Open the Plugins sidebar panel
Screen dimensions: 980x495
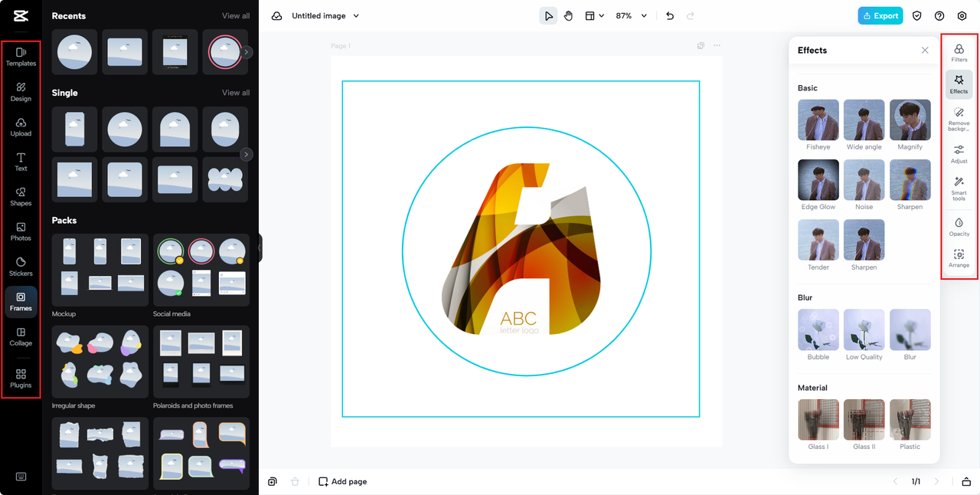tap(21, 379)
